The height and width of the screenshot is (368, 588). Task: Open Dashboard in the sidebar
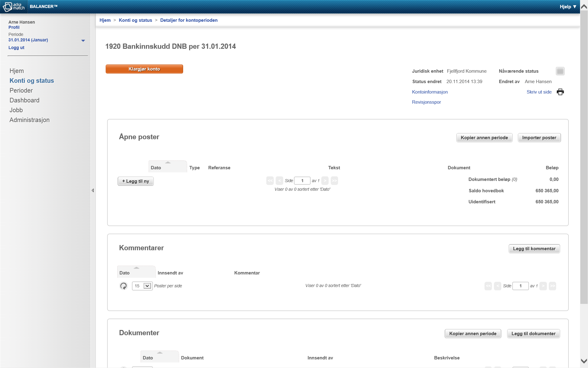(24, 100)
